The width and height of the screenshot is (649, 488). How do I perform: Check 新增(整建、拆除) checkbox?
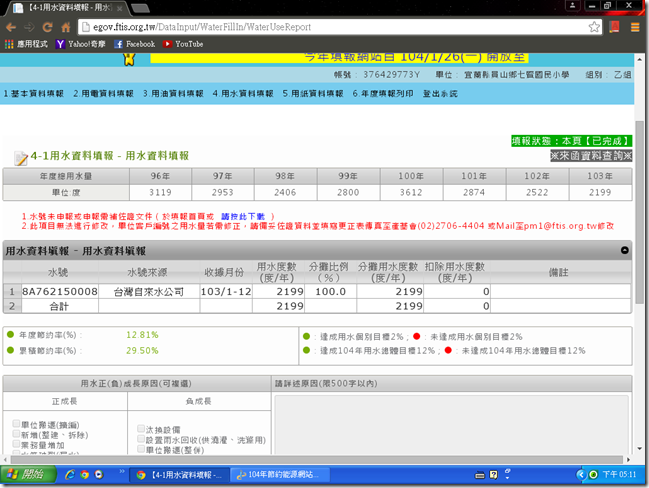click(x=16, y=434)
